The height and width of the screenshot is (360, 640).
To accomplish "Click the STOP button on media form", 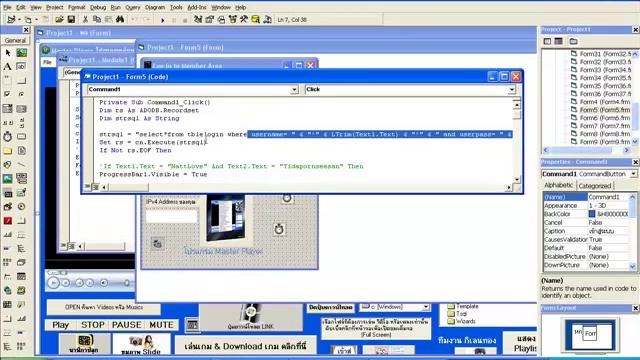I will click(93, 325).
